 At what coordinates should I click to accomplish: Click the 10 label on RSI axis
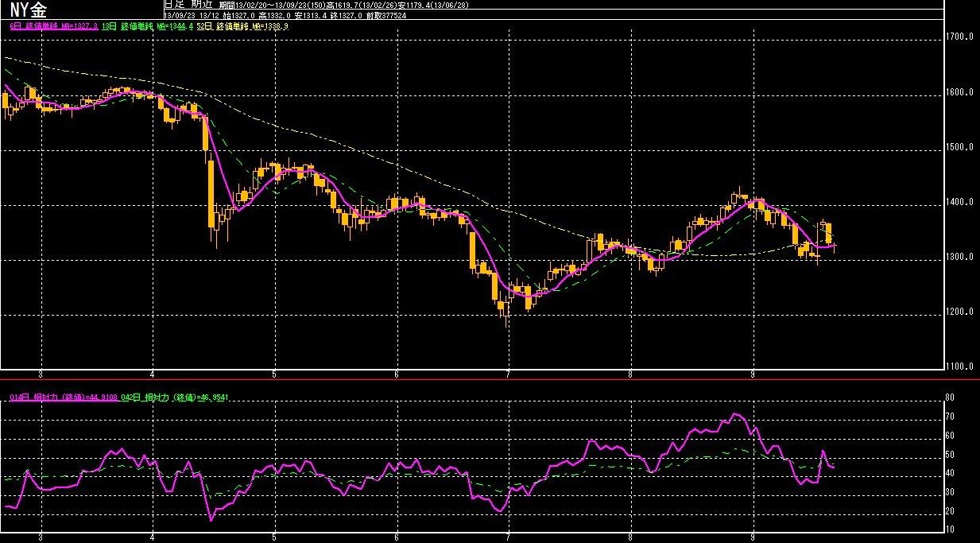[x=950, y=530]
